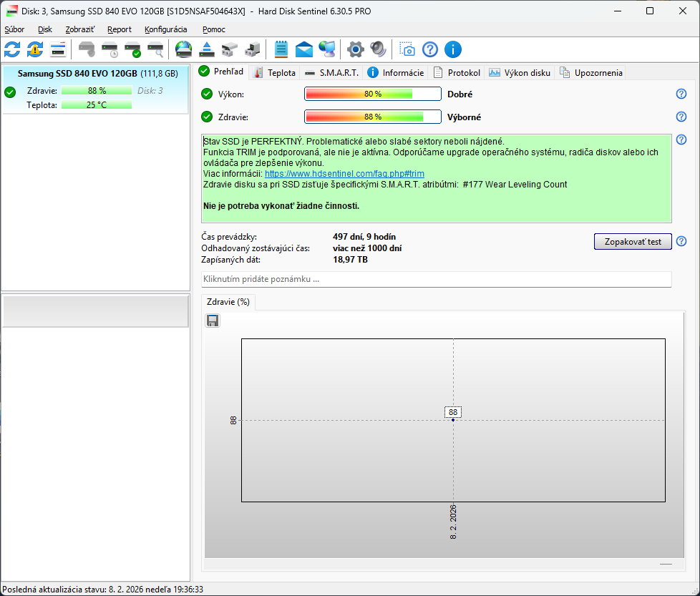Click the sidebar disk status check icon

point(10,92)
